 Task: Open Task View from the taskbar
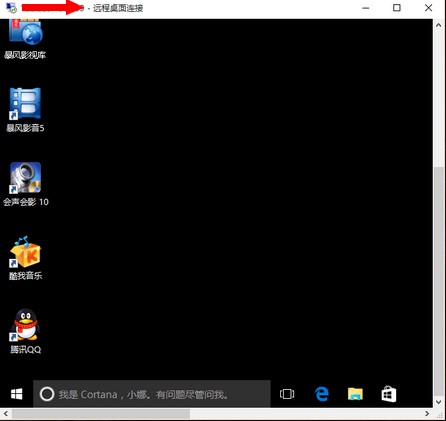[x=287, y=394]
